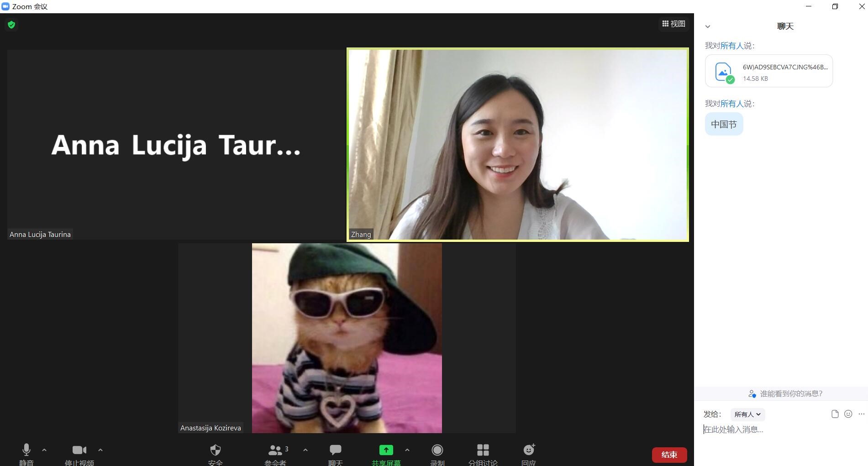Open the 视图 view layout menu
The image size is (868, 466).
[673, 24]
